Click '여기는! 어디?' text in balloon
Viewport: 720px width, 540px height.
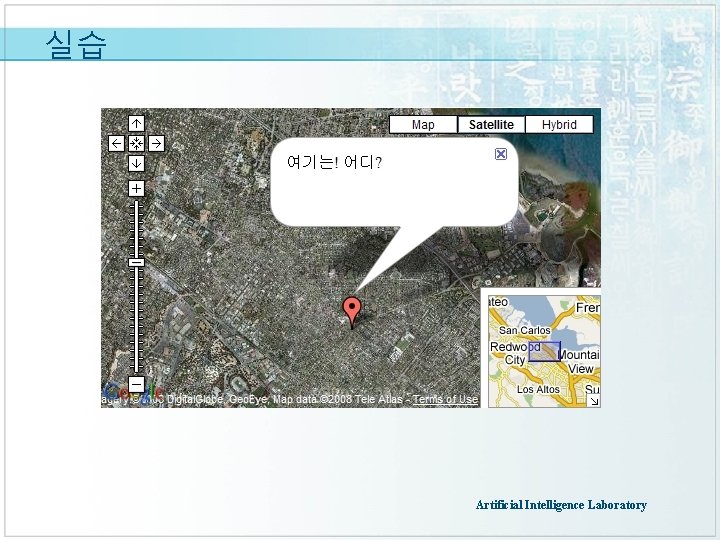point(334,162)
